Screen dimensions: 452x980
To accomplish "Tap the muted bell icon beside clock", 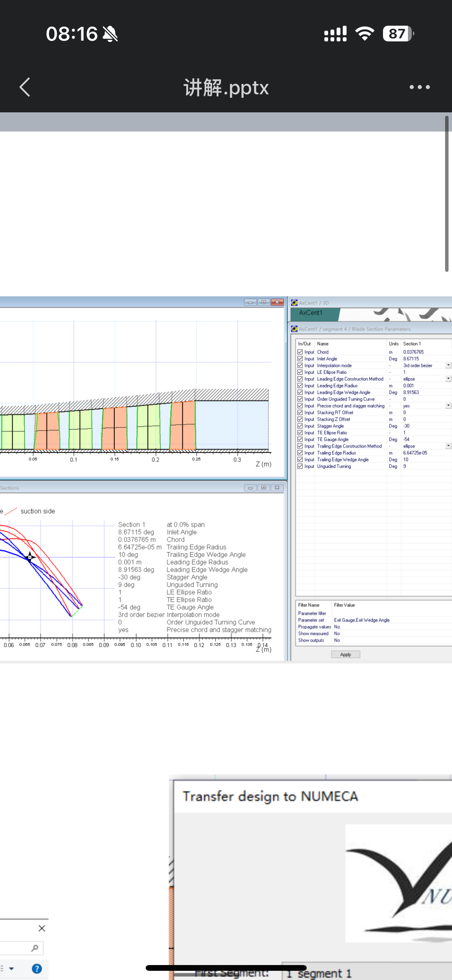I will point(110,34).
